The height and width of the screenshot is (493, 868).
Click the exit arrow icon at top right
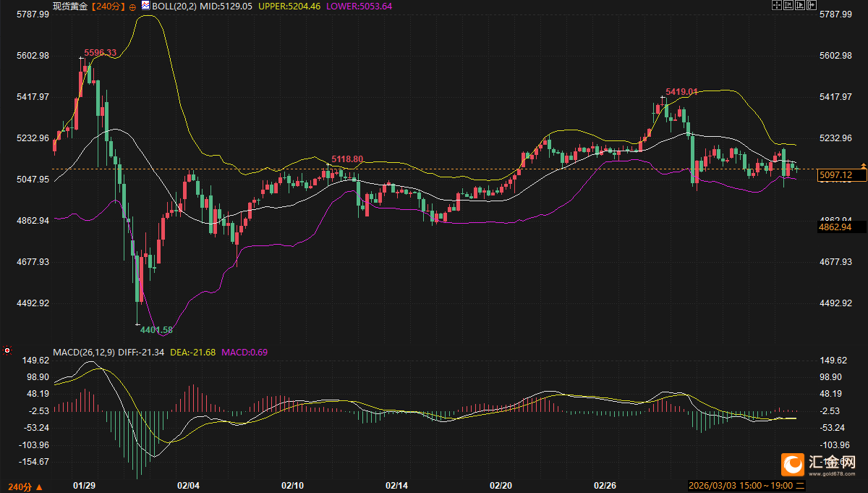click(811, 6)
